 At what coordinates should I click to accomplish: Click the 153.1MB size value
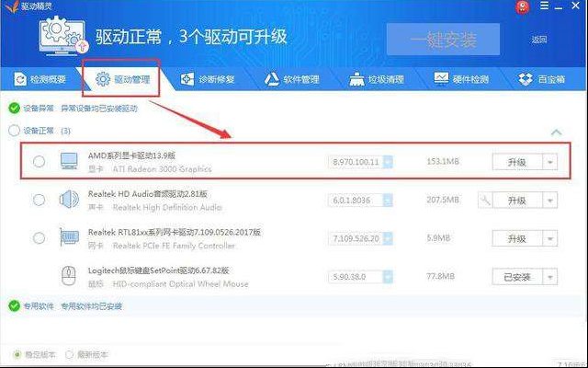[x=443, y=162]
